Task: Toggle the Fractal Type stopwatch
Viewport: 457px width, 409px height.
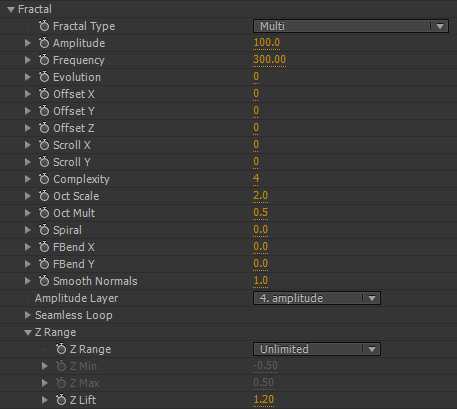Action: tap(44, 26)
